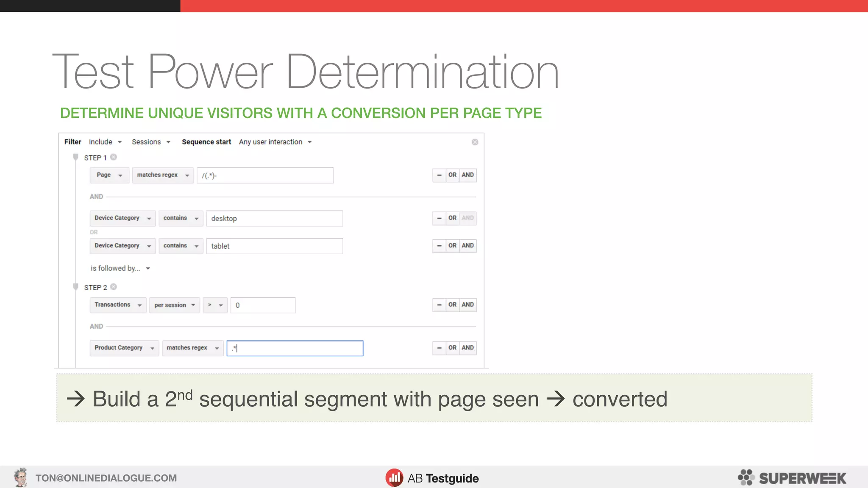Open Device Category dropdown in tablet row
This screenshot has width=868, height=488.
122,246
